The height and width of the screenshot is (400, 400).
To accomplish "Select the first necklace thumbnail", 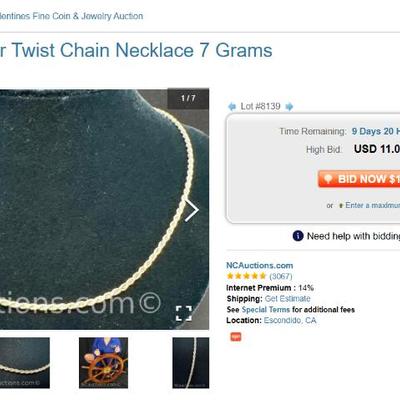I will tap(25, 363).
